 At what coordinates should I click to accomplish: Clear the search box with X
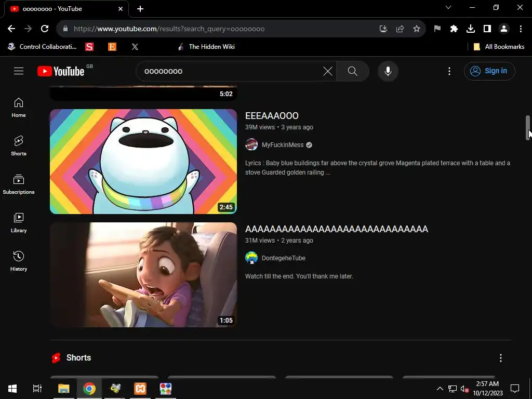coord(328,71)
